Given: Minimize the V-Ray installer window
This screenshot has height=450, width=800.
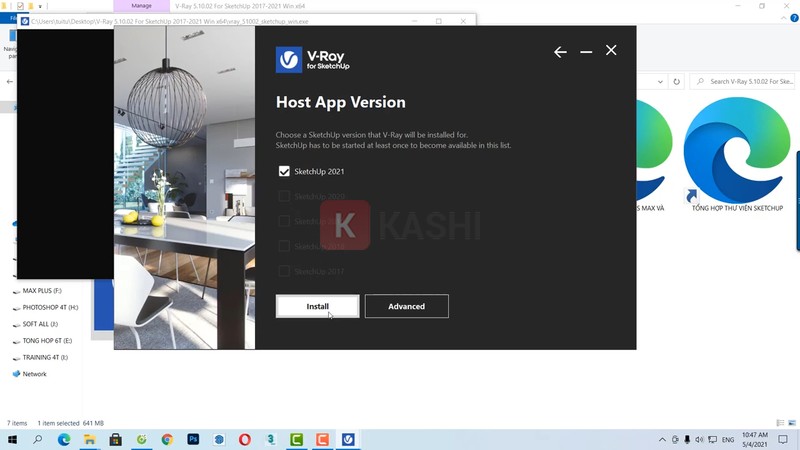Looking at the screenshot, I should point(586,52).
